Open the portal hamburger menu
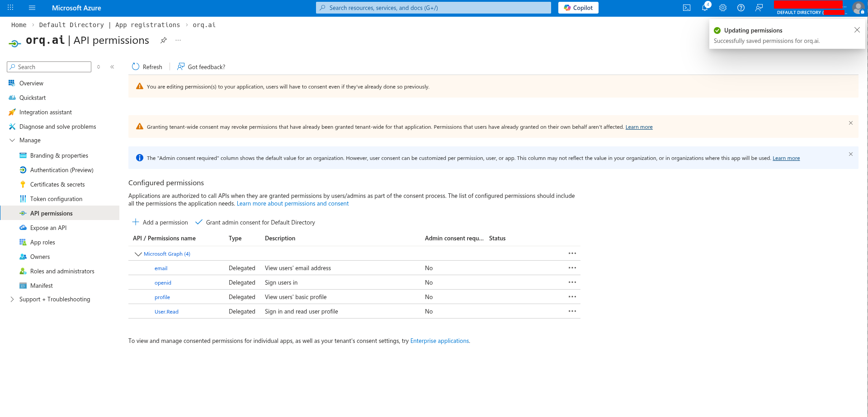This screenshot has width=868, height=417. tap(32, 7)
